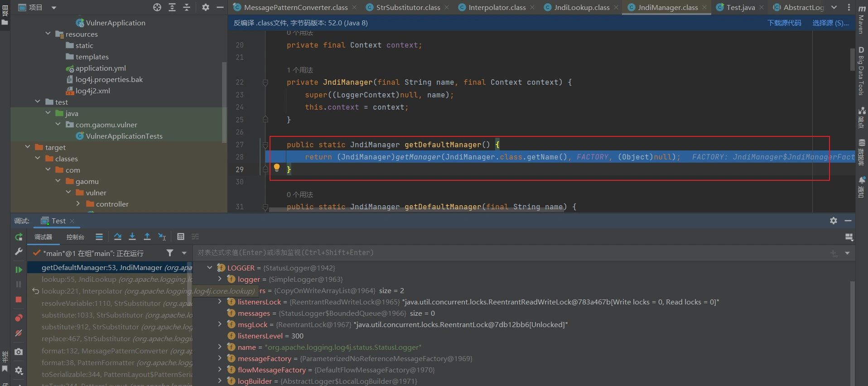
Task: Click the 选择源 (S)... link
Action: [830, 23]
